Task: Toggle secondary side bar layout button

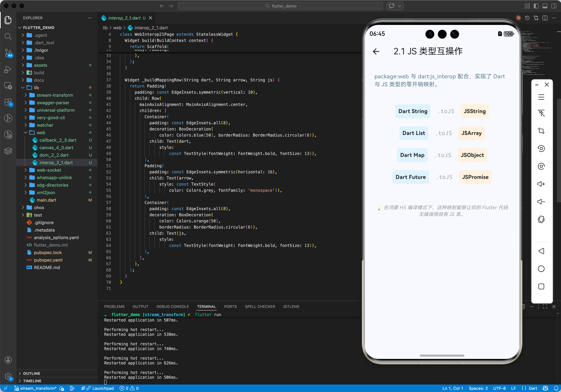Action: click(554, 6)
